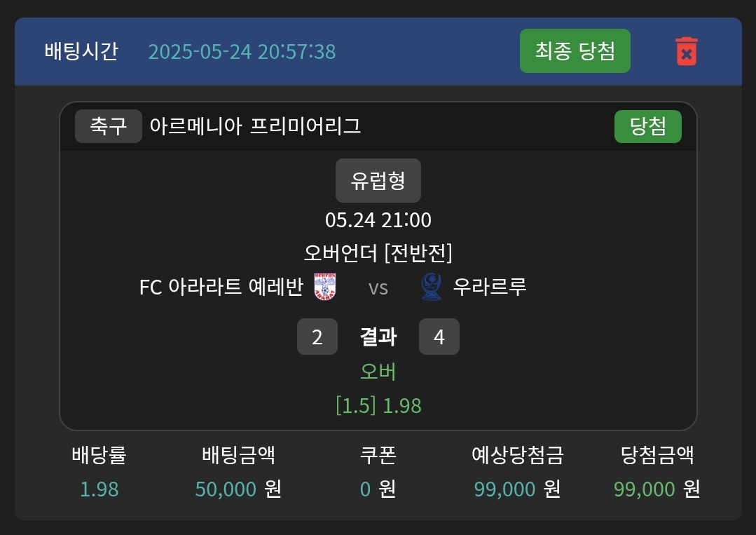The height and width of the screenshot is (535, 756).
Task: Click the betting timestamp 2025-05-24 20:57:38
Action: tap(242, 52)
